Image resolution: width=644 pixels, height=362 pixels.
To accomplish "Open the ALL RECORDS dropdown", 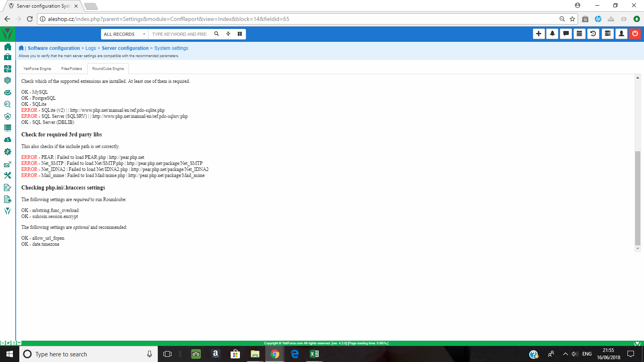I will [x=123, y=34].
